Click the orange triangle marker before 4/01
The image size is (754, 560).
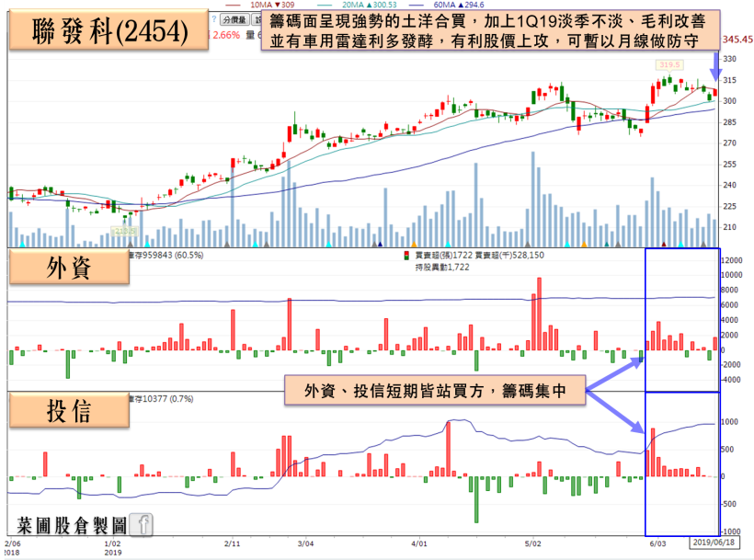point(414,245)
